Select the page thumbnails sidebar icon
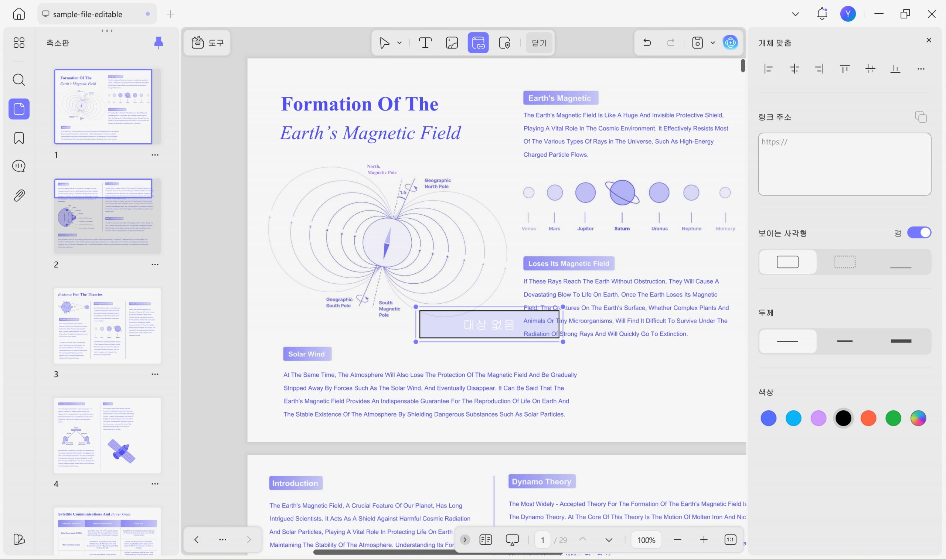The image size is (946, 560). pos(19,109)
